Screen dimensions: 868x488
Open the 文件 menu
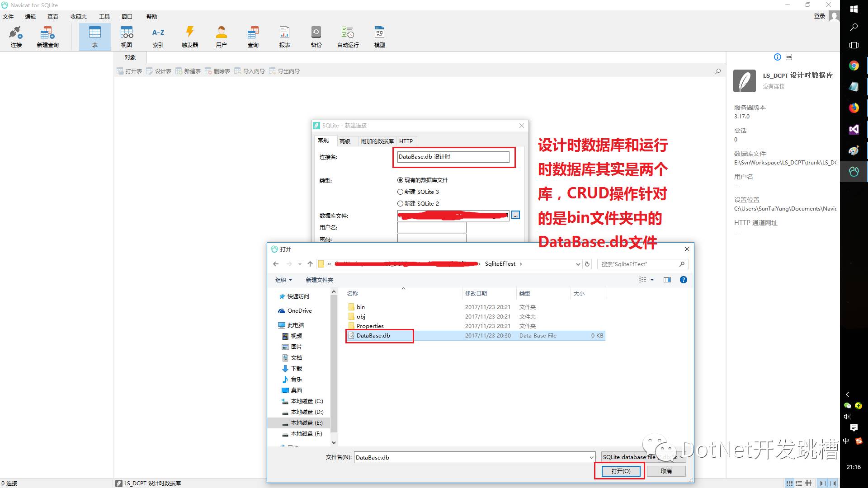tap(8, 16)
